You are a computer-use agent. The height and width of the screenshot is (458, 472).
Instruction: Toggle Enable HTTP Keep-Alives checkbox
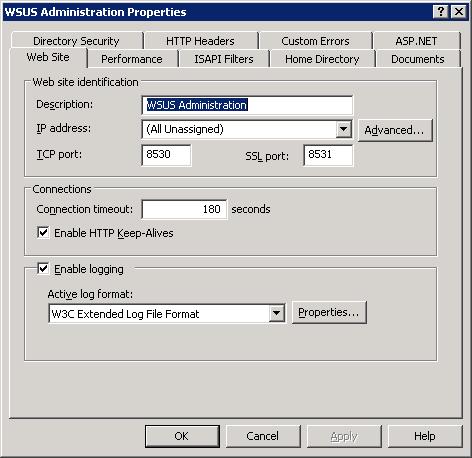coord(43,232)
